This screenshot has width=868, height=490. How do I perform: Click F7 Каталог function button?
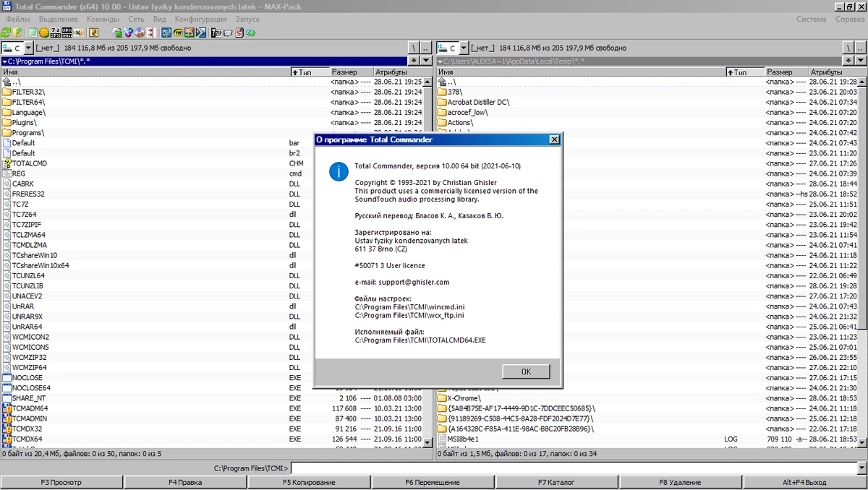tap(556, 482)
